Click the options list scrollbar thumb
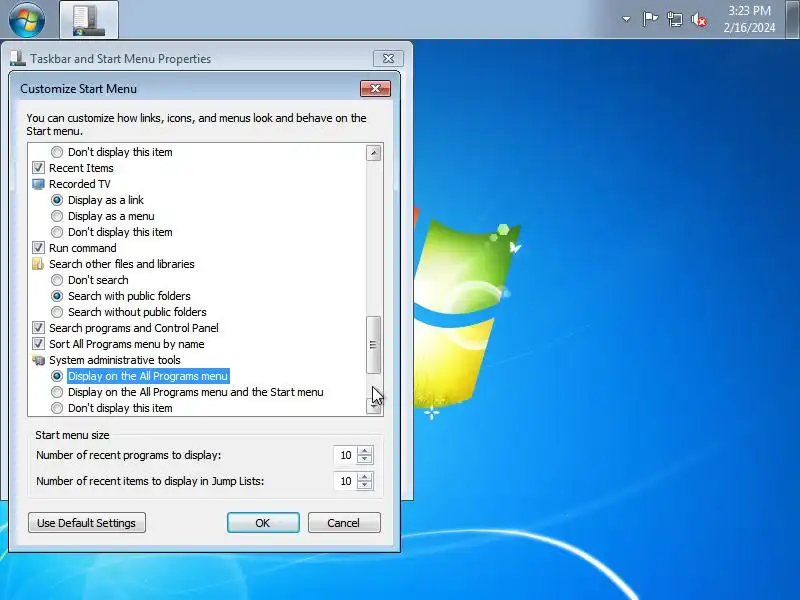The height and width of the screenshot is (600, 800). coord(373,345)
